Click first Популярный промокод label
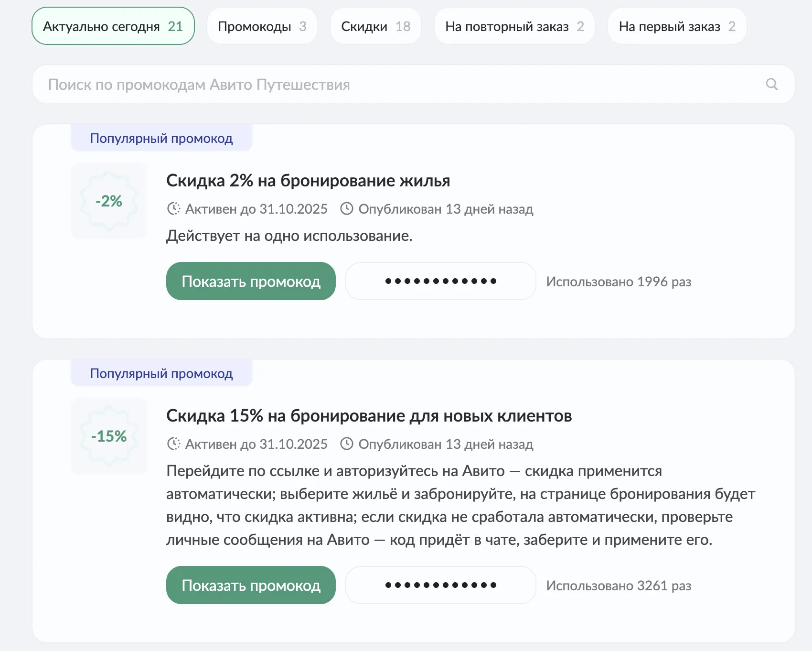Screen dimensions: 812x651 point(161,139)
